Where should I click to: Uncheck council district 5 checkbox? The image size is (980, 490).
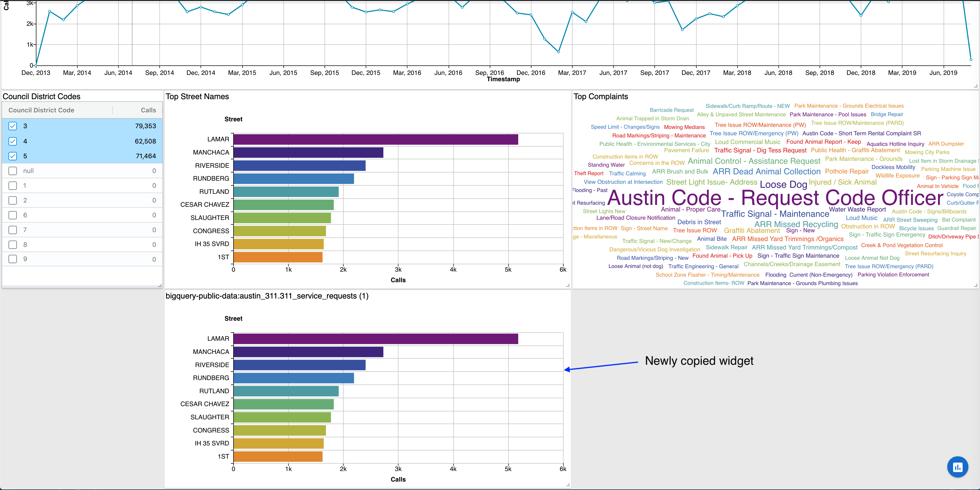coord(13,156)
